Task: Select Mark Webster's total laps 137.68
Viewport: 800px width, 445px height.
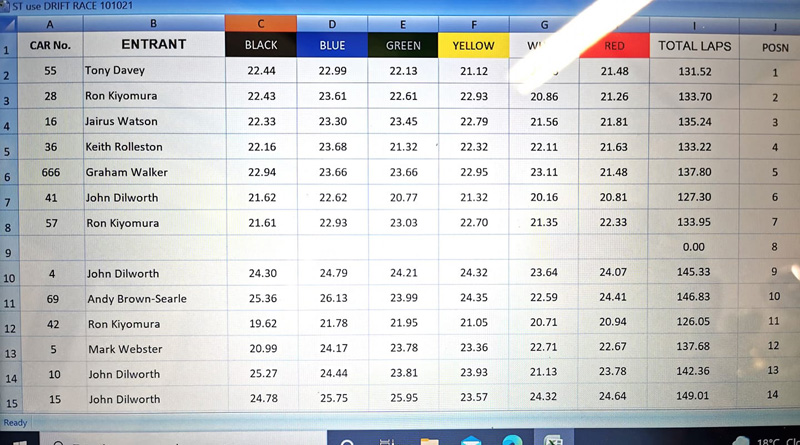Action: 694,348
